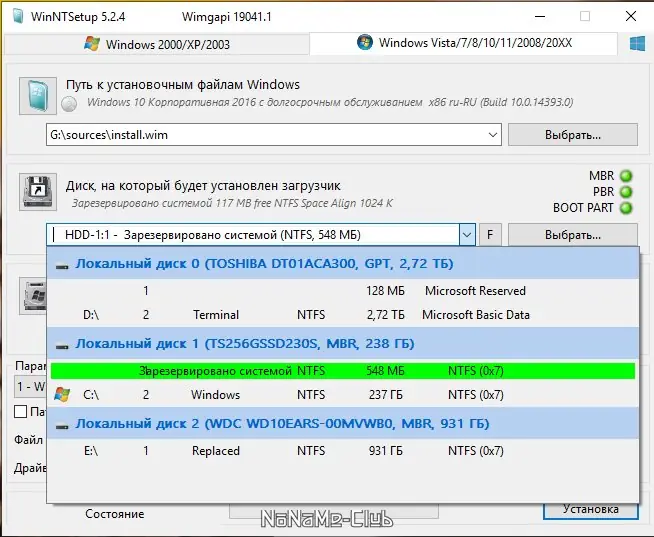Screen dimensions: 654x537
Task: Close the WinNTSetup window
Action: 631,16
